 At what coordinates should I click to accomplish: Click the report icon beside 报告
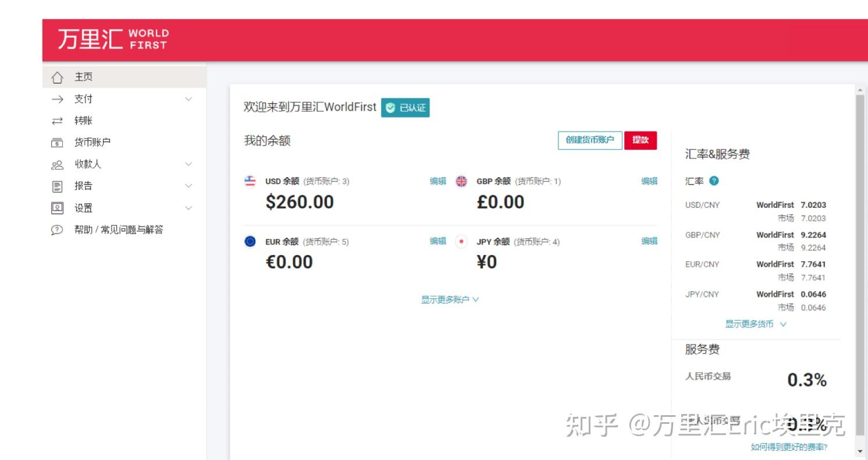(x=57, y=186)
